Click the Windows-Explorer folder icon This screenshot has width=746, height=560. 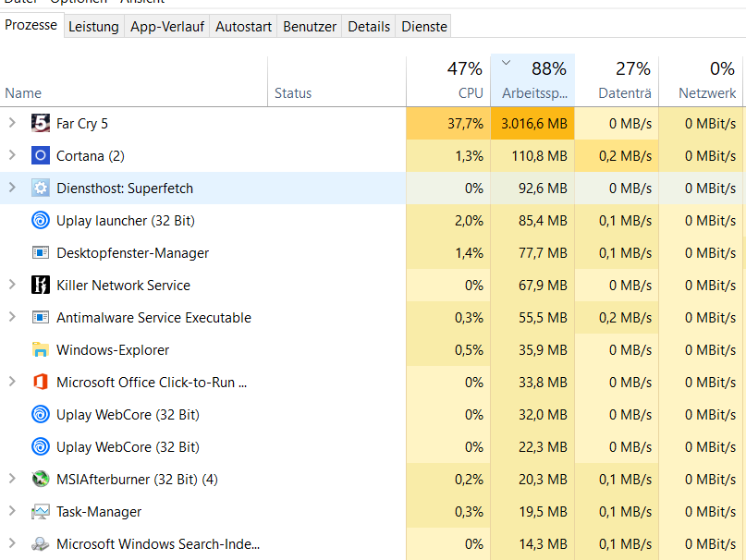pyautogui.click(x=40, y=350)
